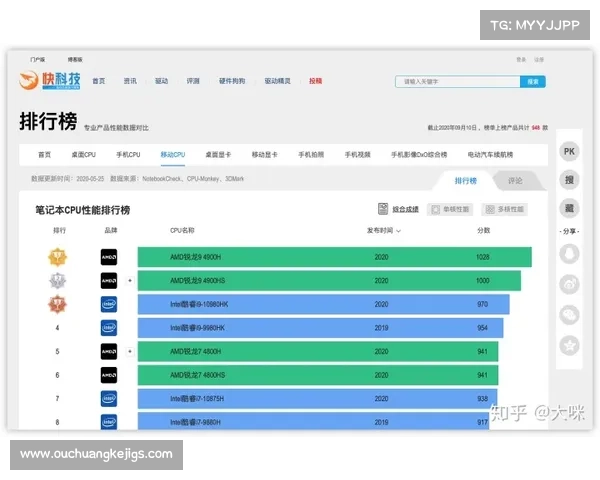Image resolution: width=600 pixels, height=480 pixels.
Task: Select the 排行榜 tab above the table
Action: click(466, 181)
